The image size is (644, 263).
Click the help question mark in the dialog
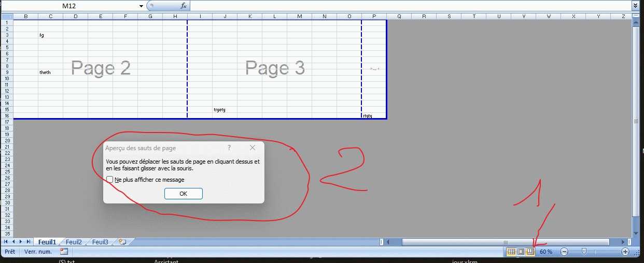tap(229, 148)
